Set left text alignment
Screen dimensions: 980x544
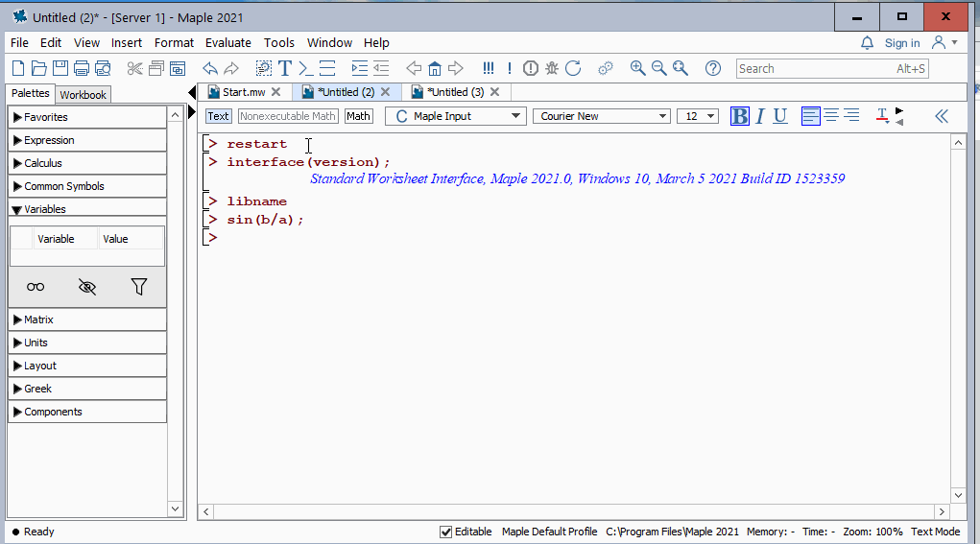(811, 115)
